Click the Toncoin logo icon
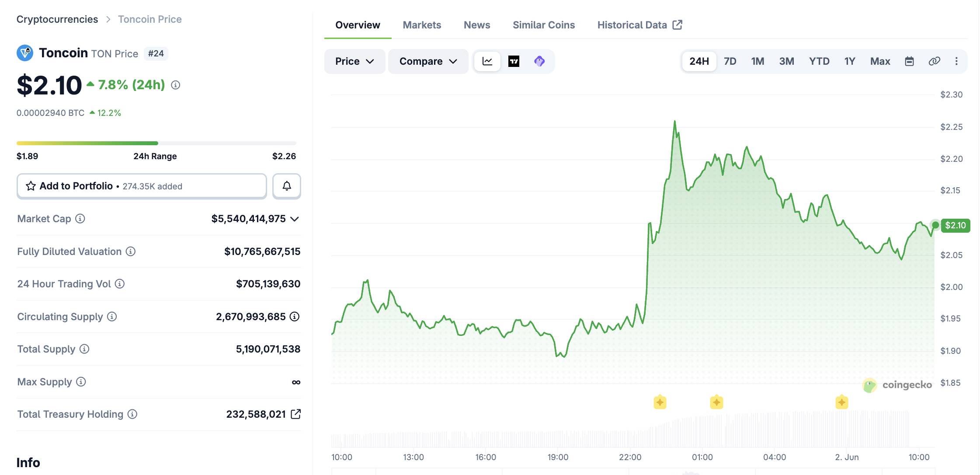 click(25, 53)
